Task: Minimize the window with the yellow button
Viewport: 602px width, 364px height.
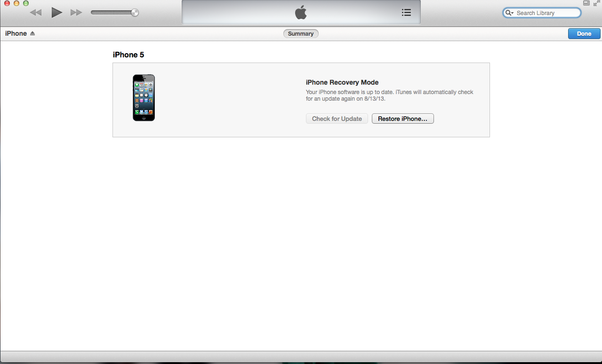Action: coord(16,3)
